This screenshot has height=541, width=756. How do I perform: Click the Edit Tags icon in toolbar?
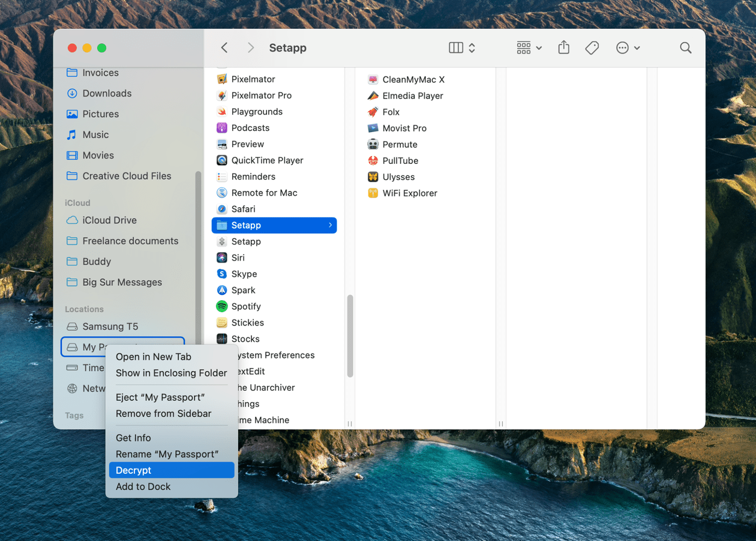coord(592,48)
